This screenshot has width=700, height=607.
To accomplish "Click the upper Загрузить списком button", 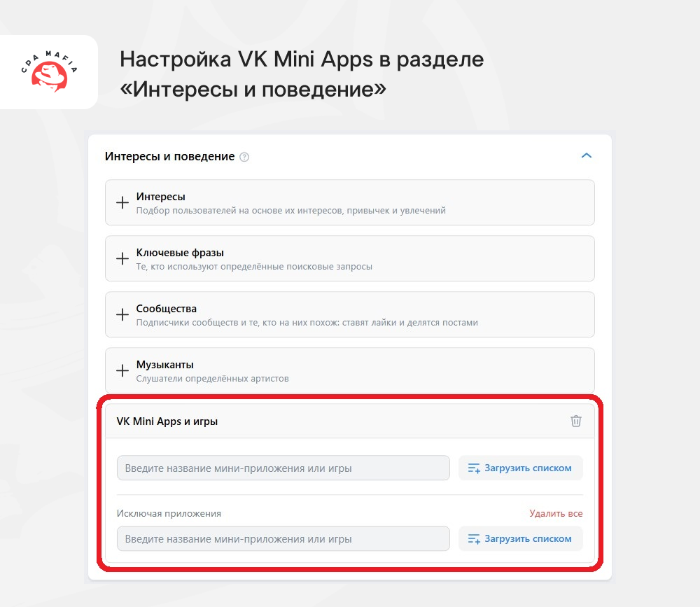I will pos(521,468).
